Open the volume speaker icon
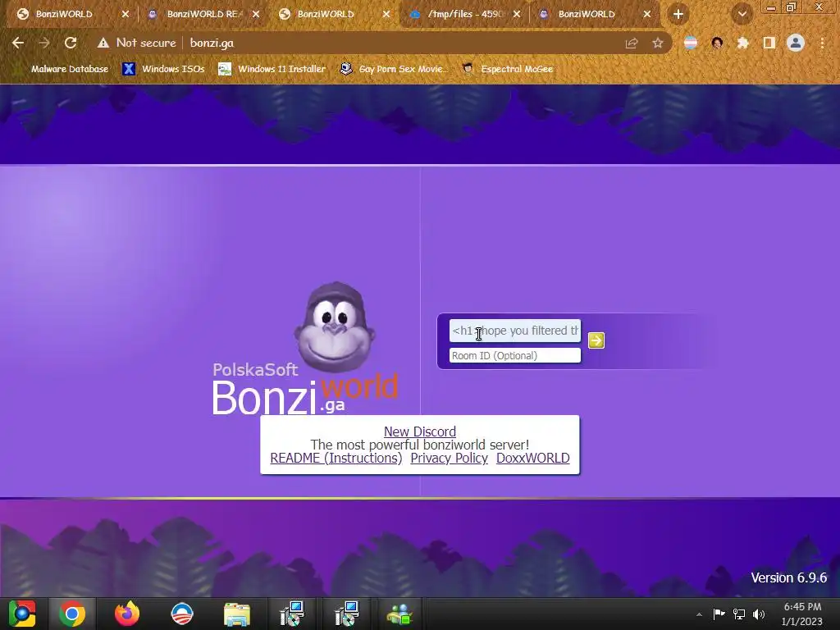 click(x=759, y=614)
